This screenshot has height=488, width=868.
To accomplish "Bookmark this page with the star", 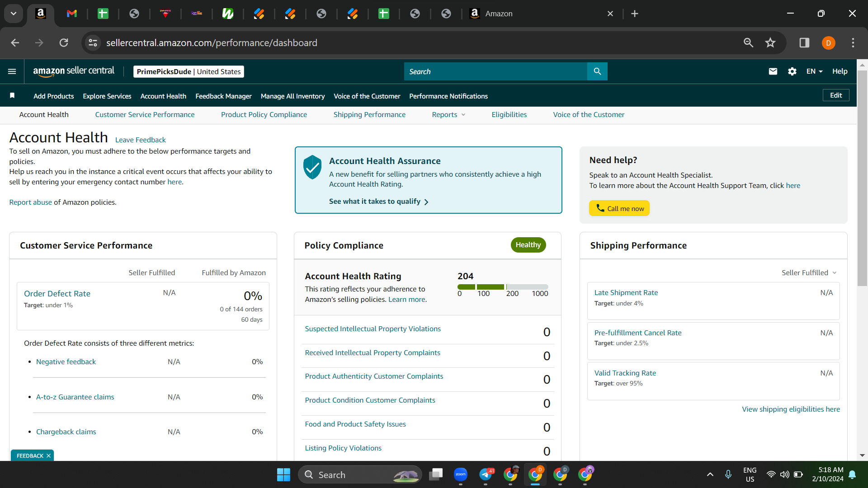I will [x=770, y=42].
